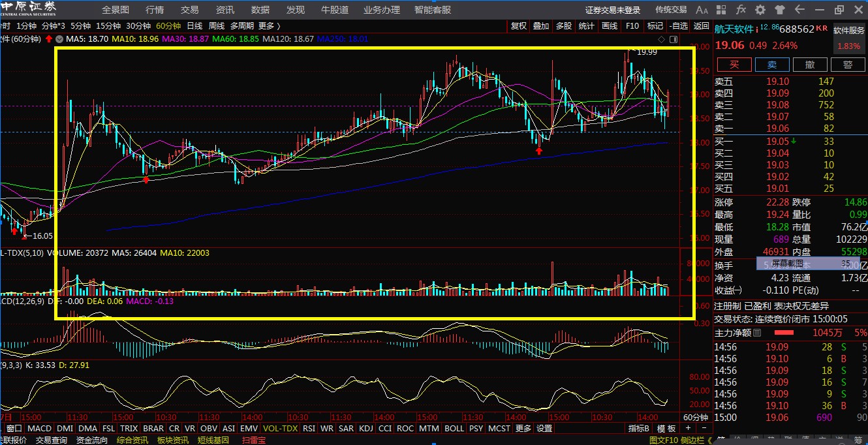868x445 pixels.
Task: Open F10 company info
Action: 632,26
